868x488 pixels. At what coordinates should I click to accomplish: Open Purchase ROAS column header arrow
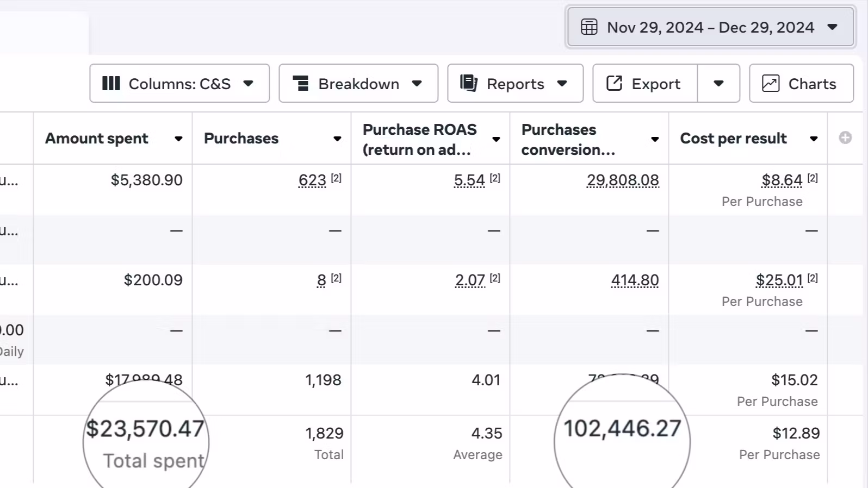coord(496,140)
